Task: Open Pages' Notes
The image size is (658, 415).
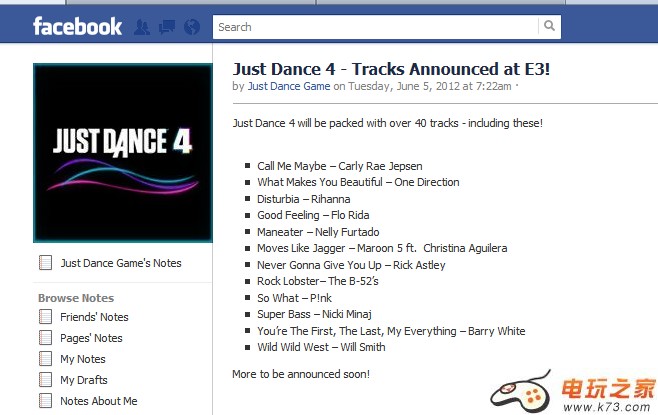Action: pos(91,338)
